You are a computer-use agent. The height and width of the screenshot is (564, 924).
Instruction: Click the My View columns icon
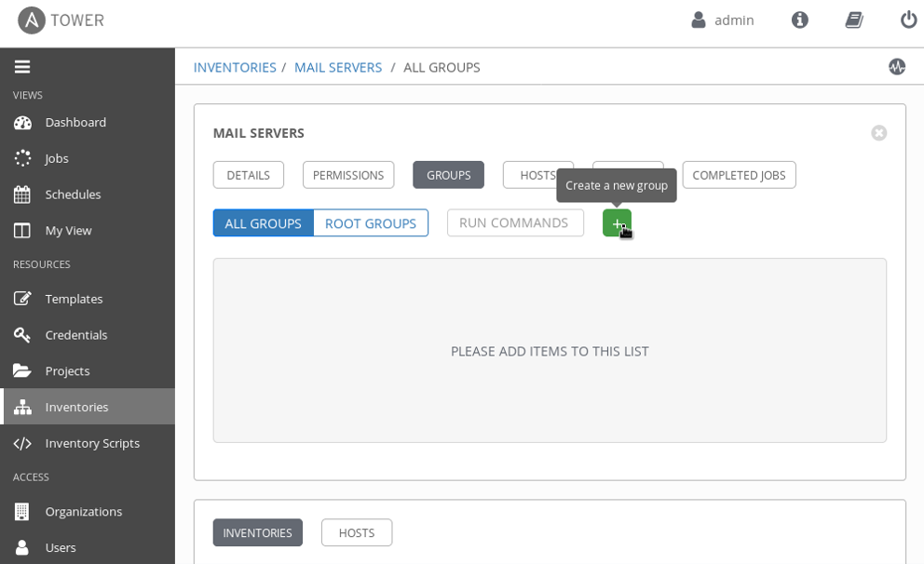pyautogui.click(x=21, y=230)
